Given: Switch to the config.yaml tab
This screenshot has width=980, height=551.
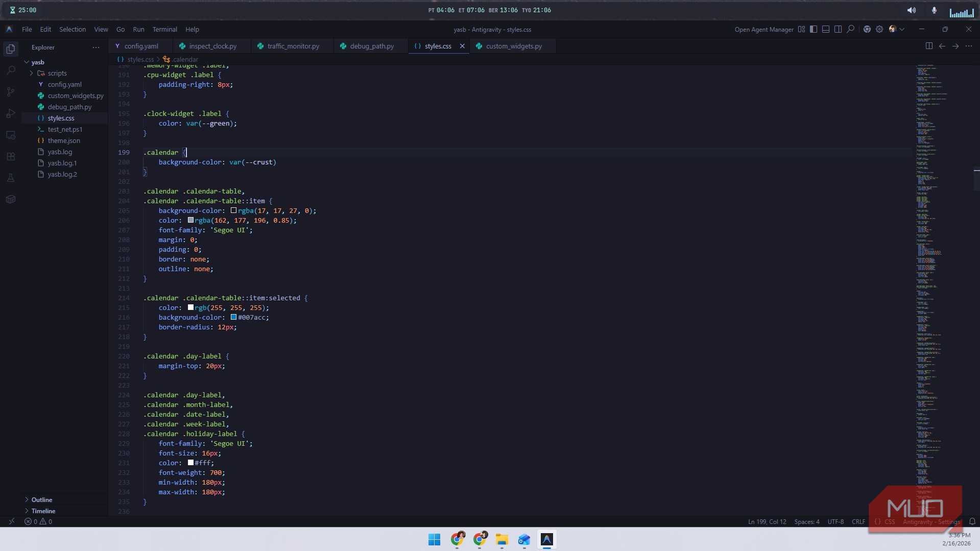Looking at the screenshot, I should point(140,46).
